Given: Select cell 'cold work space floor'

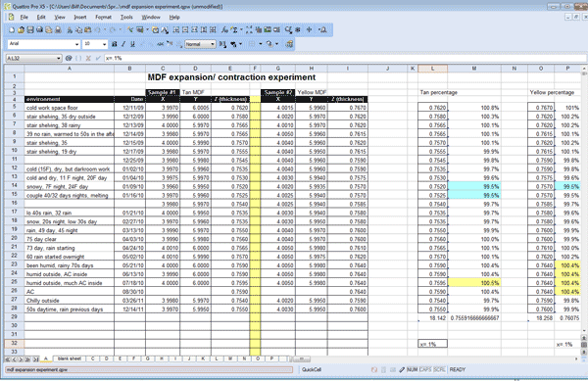Looking at the screenshot, I should (70, 108).
